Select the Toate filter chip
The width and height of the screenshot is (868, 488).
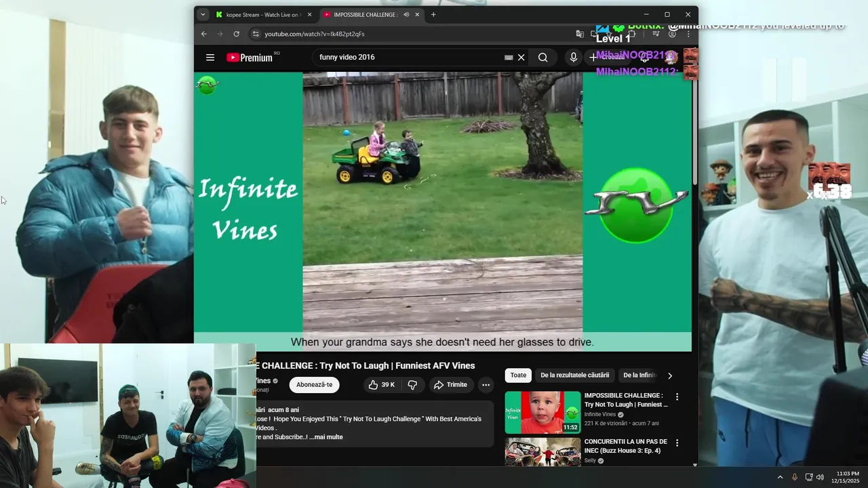518,375
